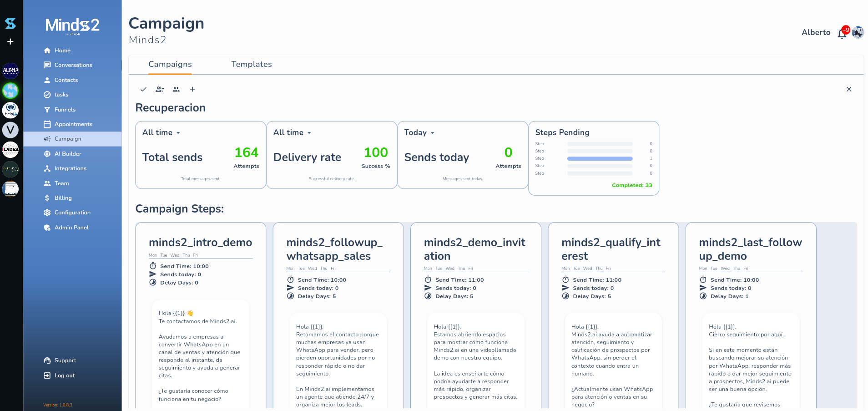Click the last Steps Pending progress bar
The width and height of the screenshot is (868, 411).
(600, 173)
